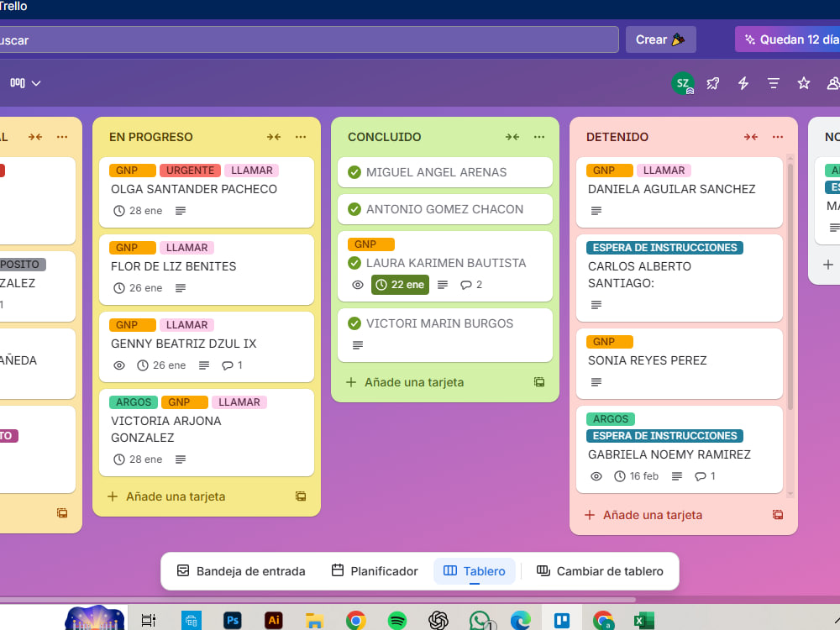Screen dimensions: 840x630
Task: Click ARGOS label on VICTORIA ARJONA GONZALEZ
Action: tap(134, 402)
